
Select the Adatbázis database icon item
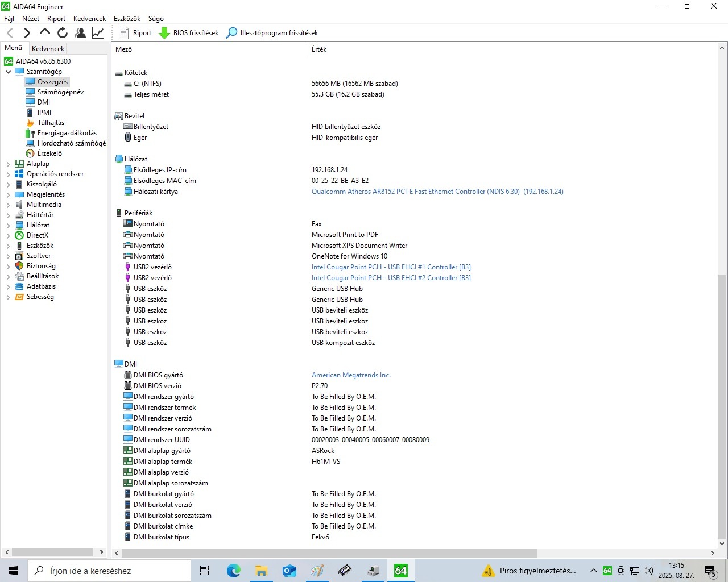[x=19, y=286]
